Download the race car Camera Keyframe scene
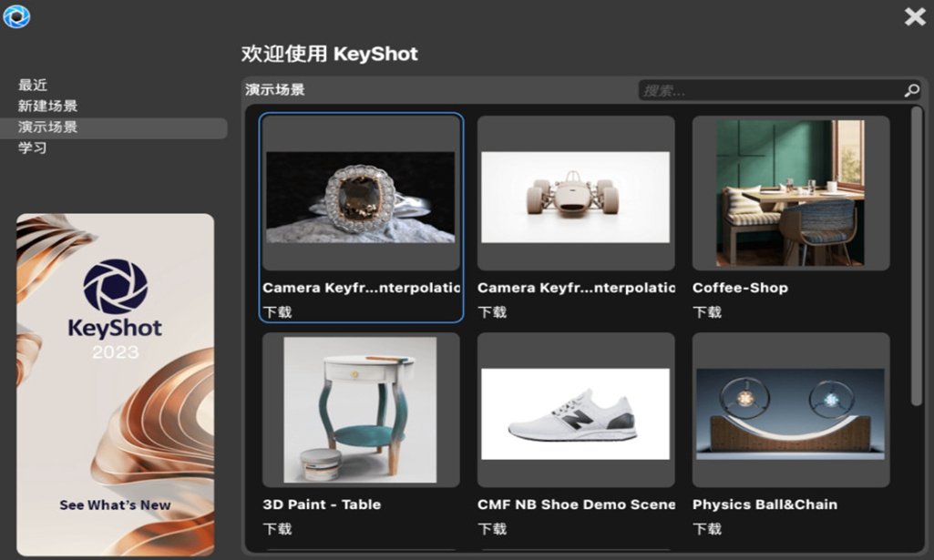Image resolution: width=934 pixels, height=560 pixels. coord(493,311)
